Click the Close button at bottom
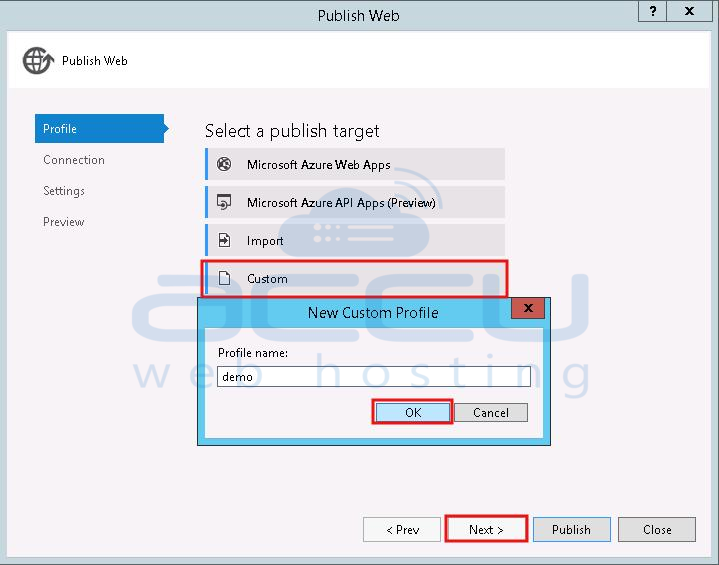Viewport: 719px width, 565px height. (x=657, y=530)
